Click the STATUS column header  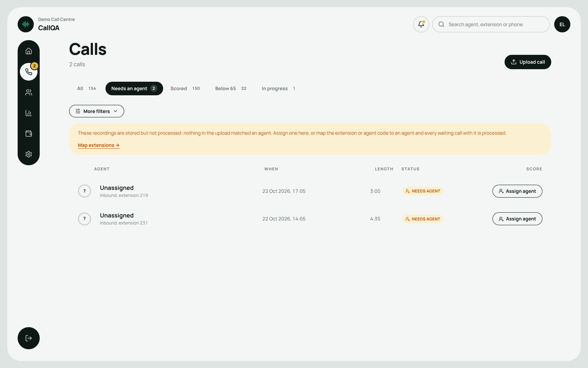click(410, 169)
